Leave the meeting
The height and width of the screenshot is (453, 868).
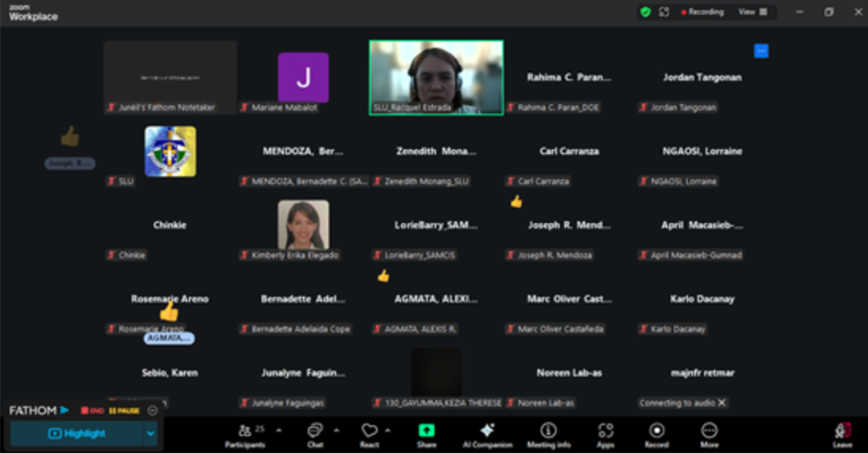pyautogui.click(x=842, y=433)
